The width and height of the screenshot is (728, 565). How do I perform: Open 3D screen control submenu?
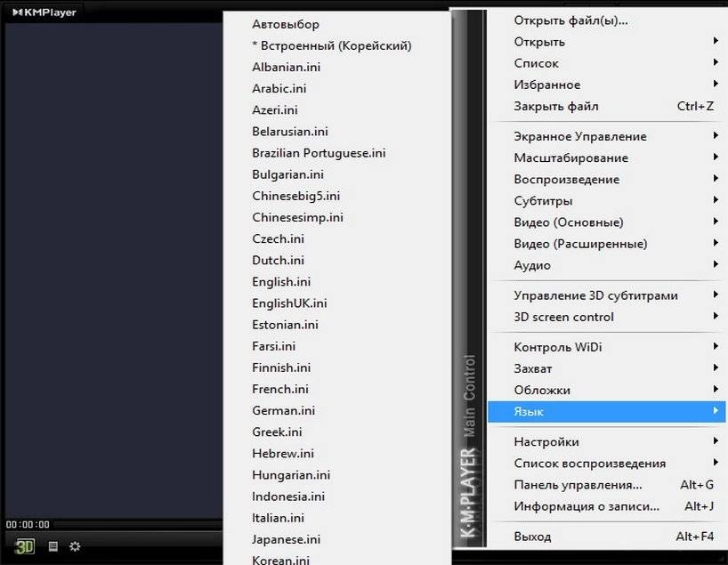(x=606, y=317)
